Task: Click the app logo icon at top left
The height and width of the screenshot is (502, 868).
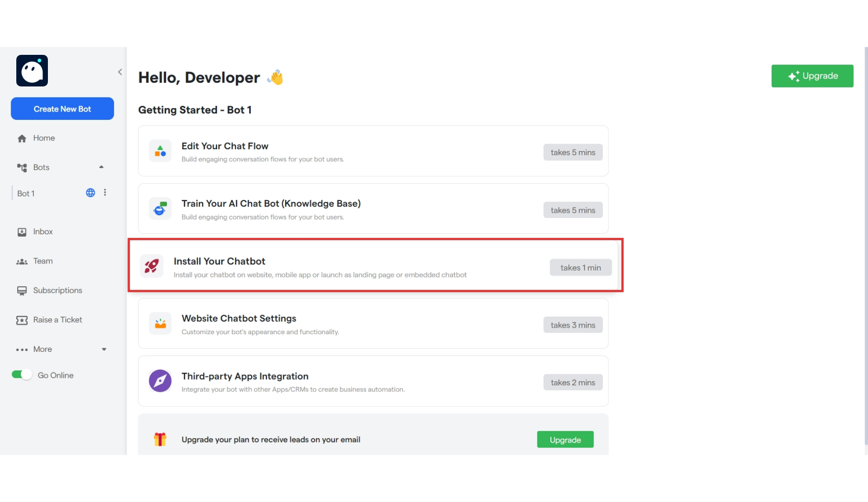Action: point(32,70)
